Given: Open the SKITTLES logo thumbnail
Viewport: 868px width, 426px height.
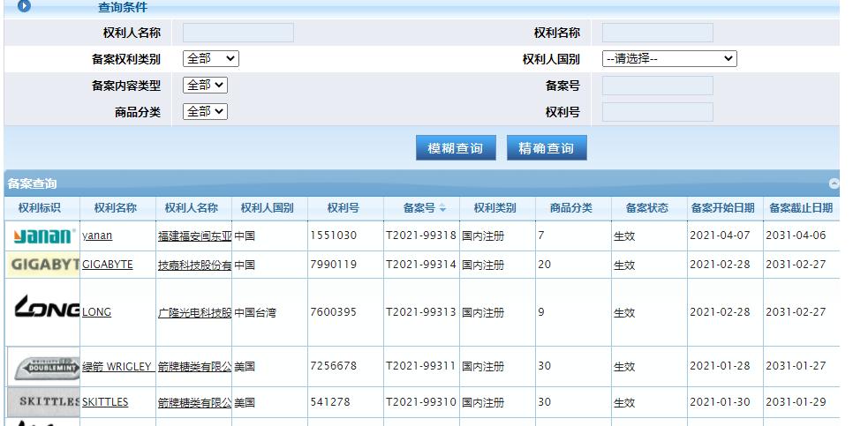Looking at the screenshot, I should (44, 402).
